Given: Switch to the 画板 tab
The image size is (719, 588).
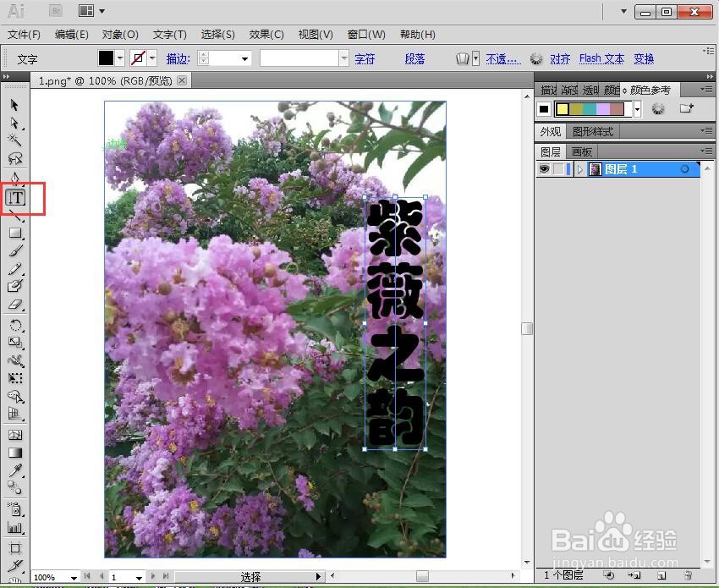Looking at the screenshot, I should pos(580,151).
